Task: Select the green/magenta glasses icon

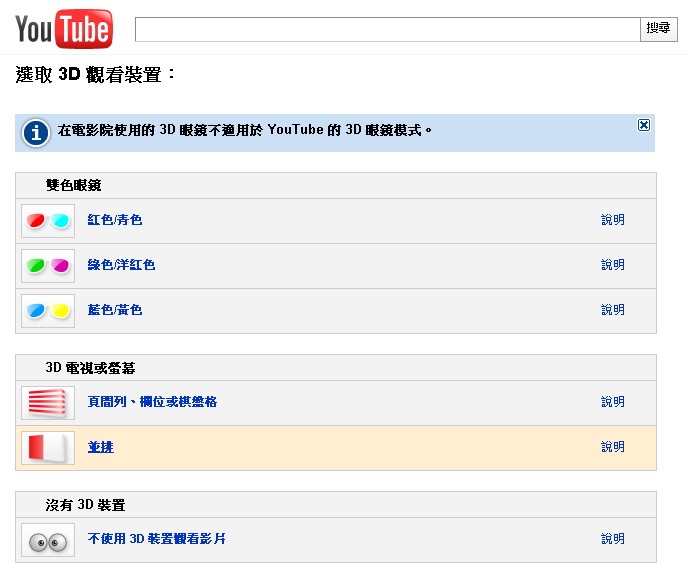Action: [x=48, y=266]
